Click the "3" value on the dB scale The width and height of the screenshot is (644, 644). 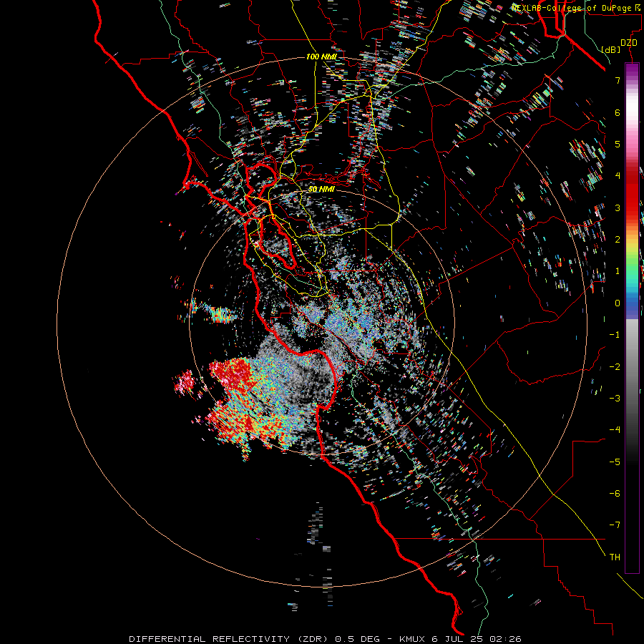(x=618, y=208)
